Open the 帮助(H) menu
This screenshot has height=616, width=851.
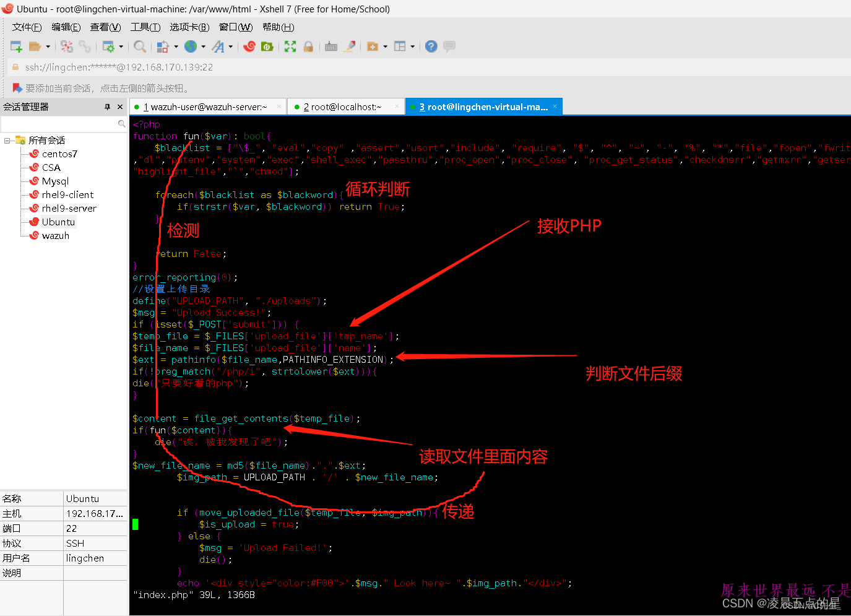click(x=278, y=27)
